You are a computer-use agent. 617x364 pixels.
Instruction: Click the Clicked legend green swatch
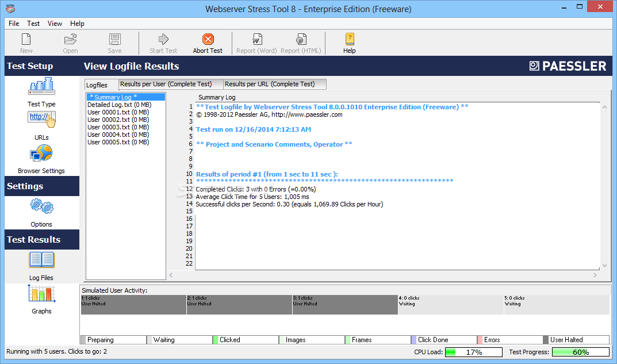click(216, 340)
